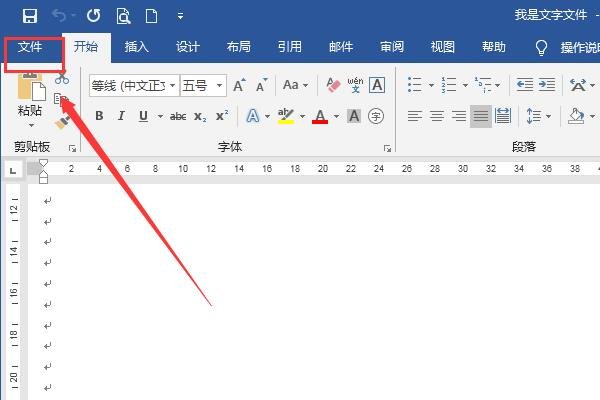This screenshot has width=600, height=400.
Task: Click the Asian Layout icon
Action: tap(578, 85)
